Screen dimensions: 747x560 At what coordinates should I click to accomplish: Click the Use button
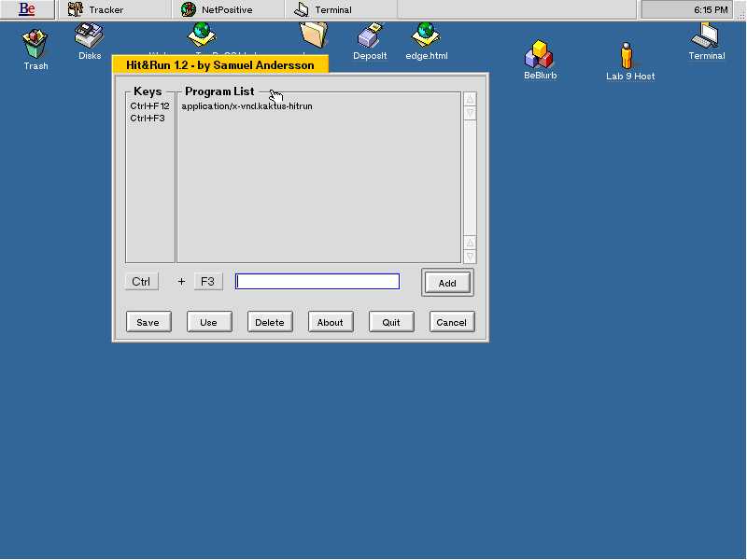[x=208, y=322]
